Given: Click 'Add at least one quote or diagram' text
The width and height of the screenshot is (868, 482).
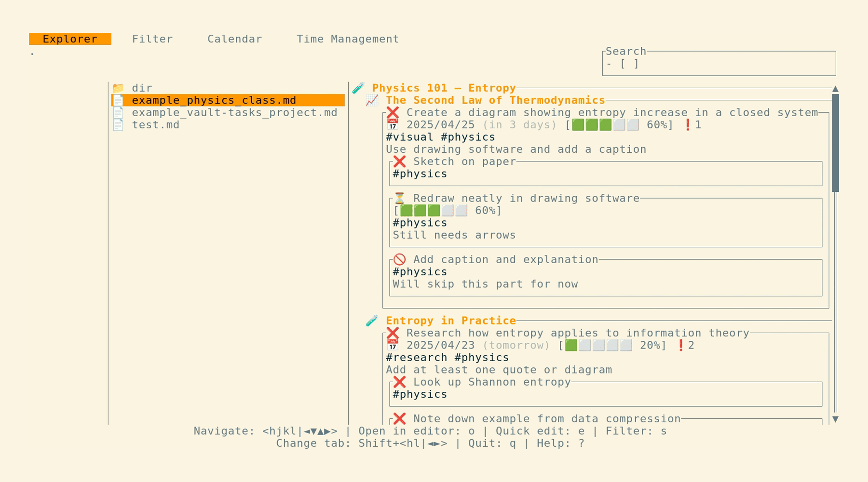Looking at the screenshot, I should (x=499, y=370).
